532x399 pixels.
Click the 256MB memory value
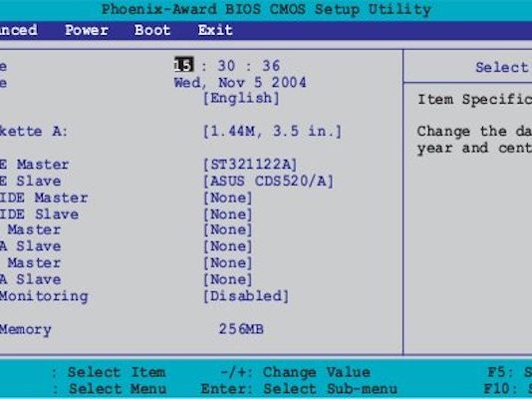click(x=241, y=329)
